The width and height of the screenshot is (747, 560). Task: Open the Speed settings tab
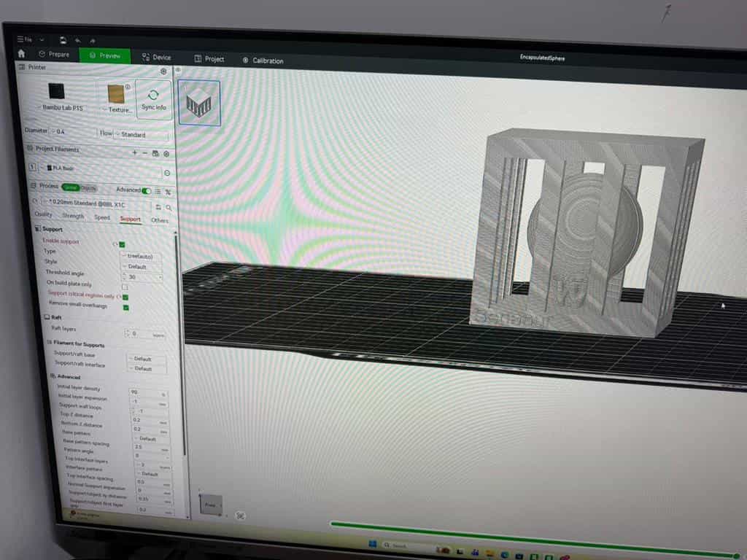102,217
